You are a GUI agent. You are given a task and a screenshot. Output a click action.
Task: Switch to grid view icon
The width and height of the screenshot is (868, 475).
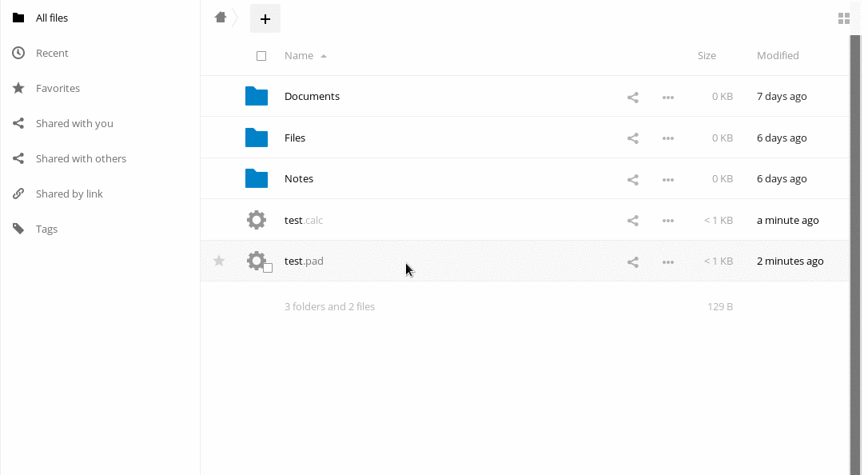click(x=843, y=18)
